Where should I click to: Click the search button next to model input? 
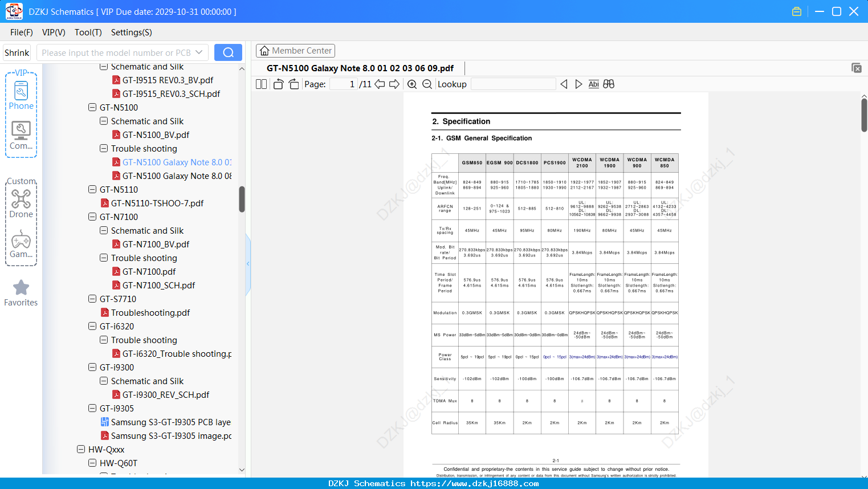click(x=228, y=52)
